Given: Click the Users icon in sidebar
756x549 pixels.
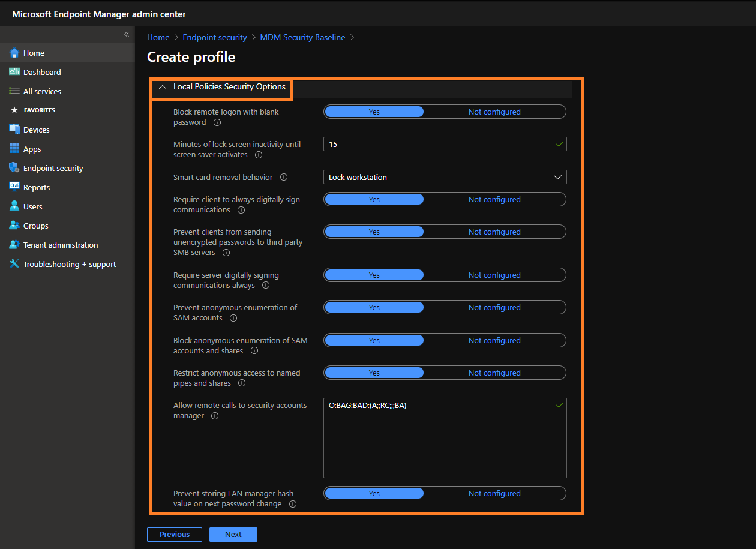Looking at the screenshot, I should click(x=14, y=206).
